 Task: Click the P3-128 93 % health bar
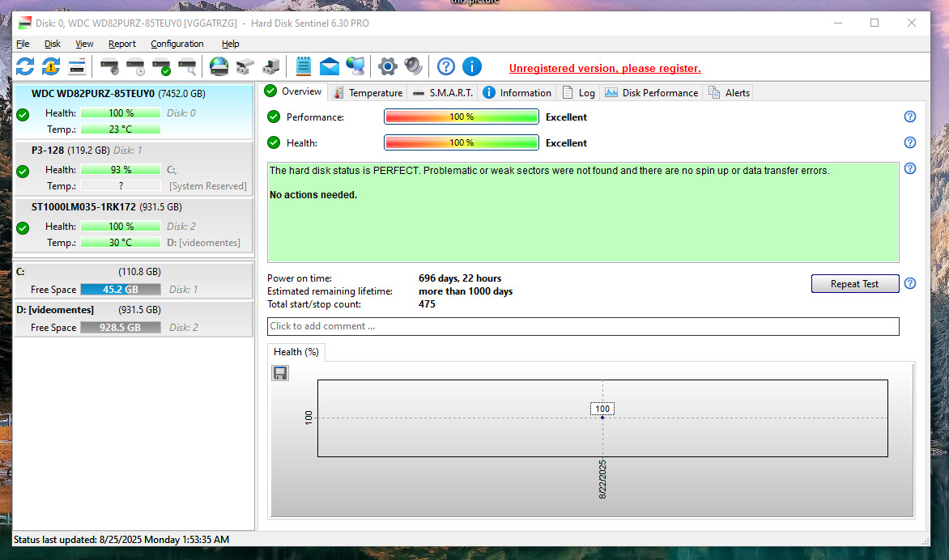pyautogui.click(x=121, y=170)
